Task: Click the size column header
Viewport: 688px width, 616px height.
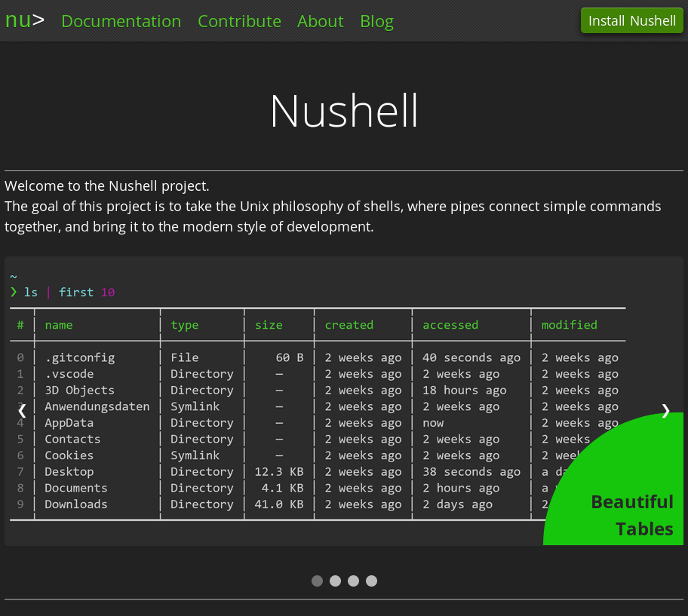Action: coord(269,324)
